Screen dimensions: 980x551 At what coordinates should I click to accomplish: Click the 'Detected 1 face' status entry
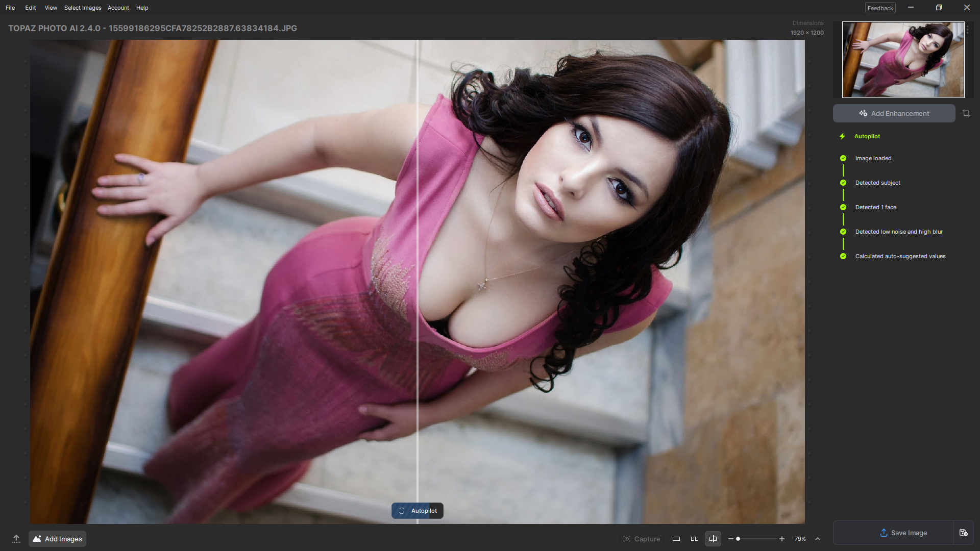(876, 207)
